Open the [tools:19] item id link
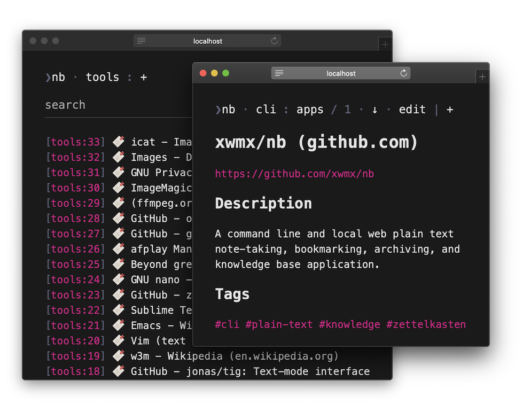 click(x=75, y=356)
